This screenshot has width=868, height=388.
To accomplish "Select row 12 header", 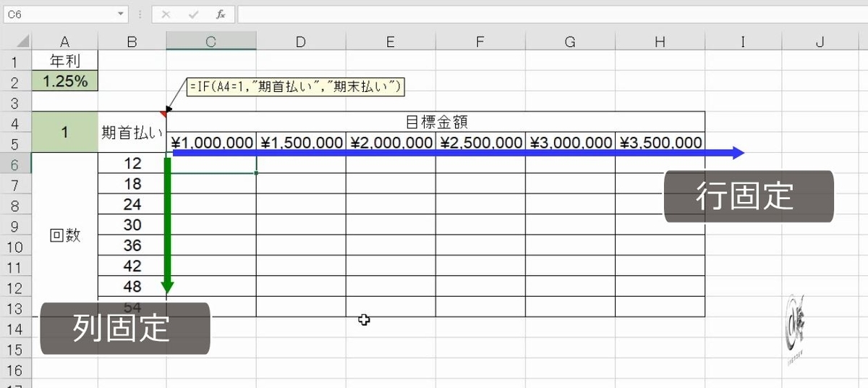I will tap(16, 287).
